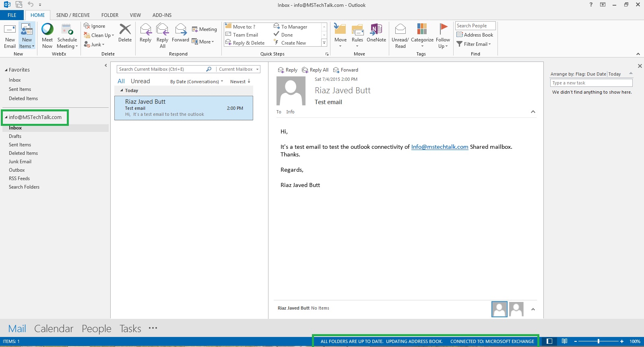Click the ribbon Reply button
Viewport: 644px width, 347px height.
[145, 33]
